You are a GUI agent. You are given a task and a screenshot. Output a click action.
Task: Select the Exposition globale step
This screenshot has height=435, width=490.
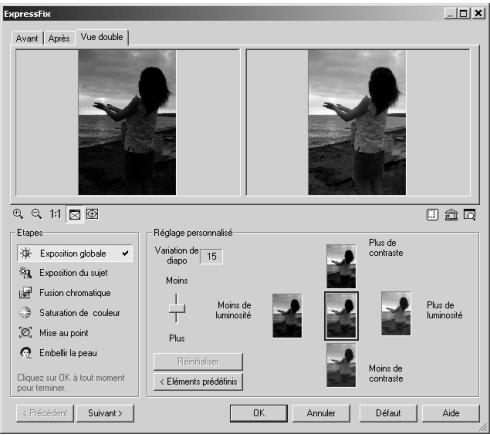[x=75, y=253]
